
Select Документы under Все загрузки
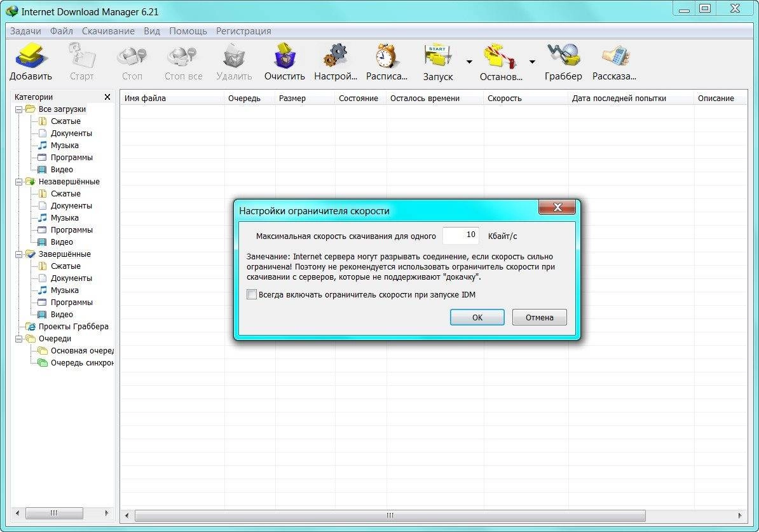pos(71,133)
